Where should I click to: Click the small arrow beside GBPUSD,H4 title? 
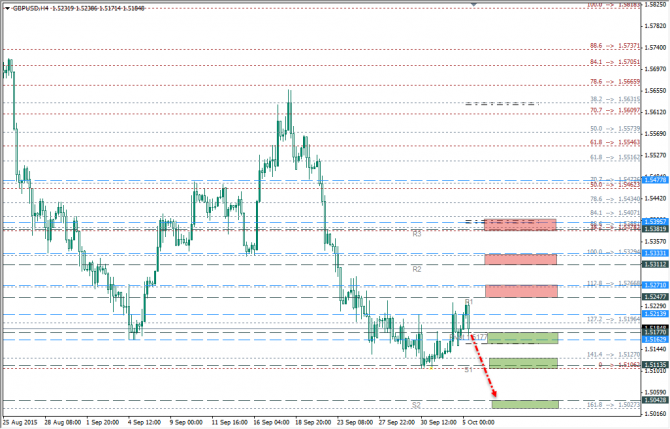pyautogui.click(x=6, y=7)
